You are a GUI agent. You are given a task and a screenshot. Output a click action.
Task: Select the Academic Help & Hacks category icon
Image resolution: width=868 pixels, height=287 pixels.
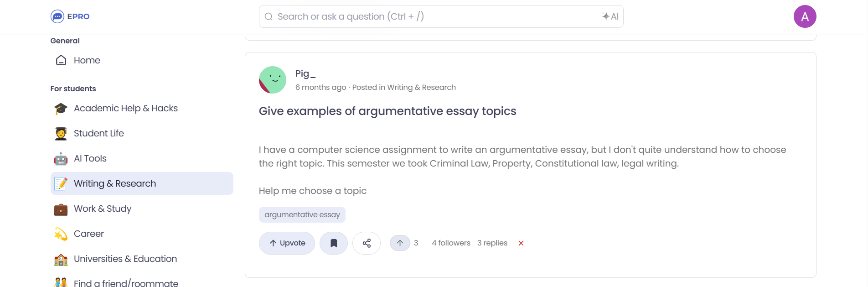point(61,108)
